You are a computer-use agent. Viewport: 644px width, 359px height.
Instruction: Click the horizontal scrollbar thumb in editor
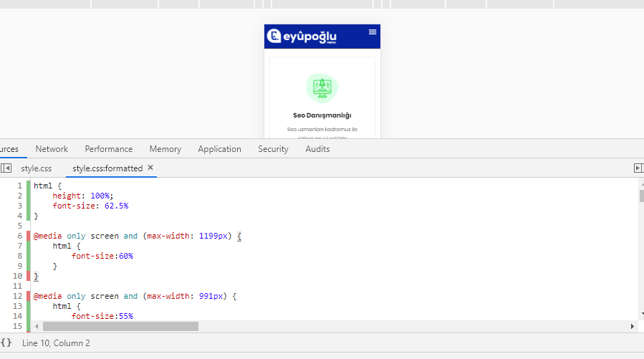(x=121, y=327)
